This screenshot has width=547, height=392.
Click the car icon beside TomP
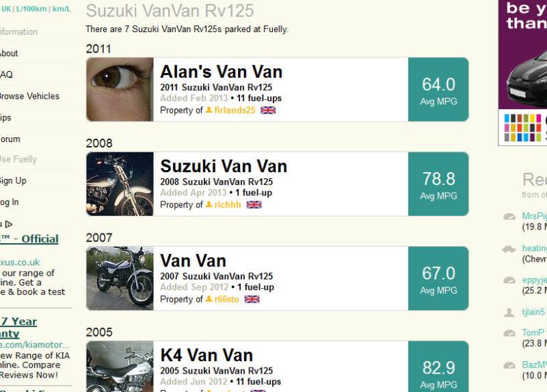509,333
